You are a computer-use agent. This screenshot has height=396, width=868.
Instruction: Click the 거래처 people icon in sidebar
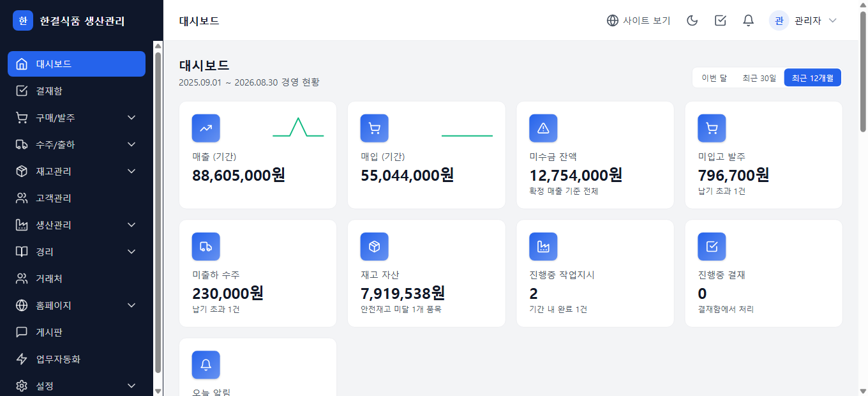(x=22, y=278)
